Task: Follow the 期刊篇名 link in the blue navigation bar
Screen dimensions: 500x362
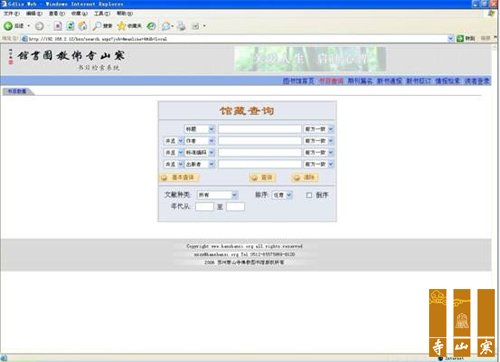Action: click(360, 81)
